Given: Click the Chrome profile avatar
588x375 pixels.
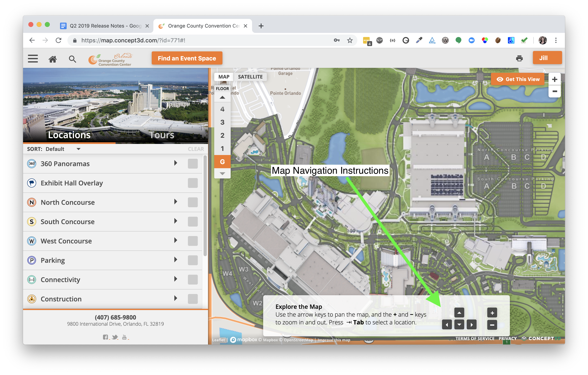Looking at the screenshot, I should [543, 40].
